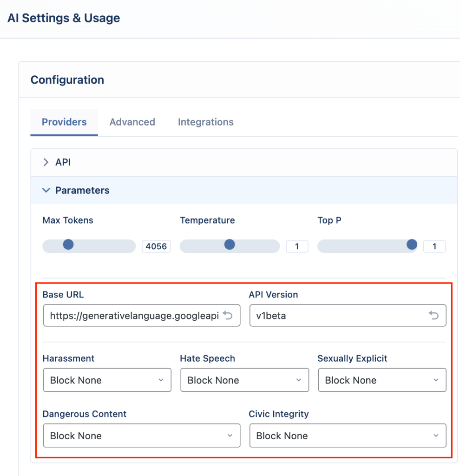The image size is (460, 476).
Task: Open the Harassment dropdown
Action: [107, 380]
